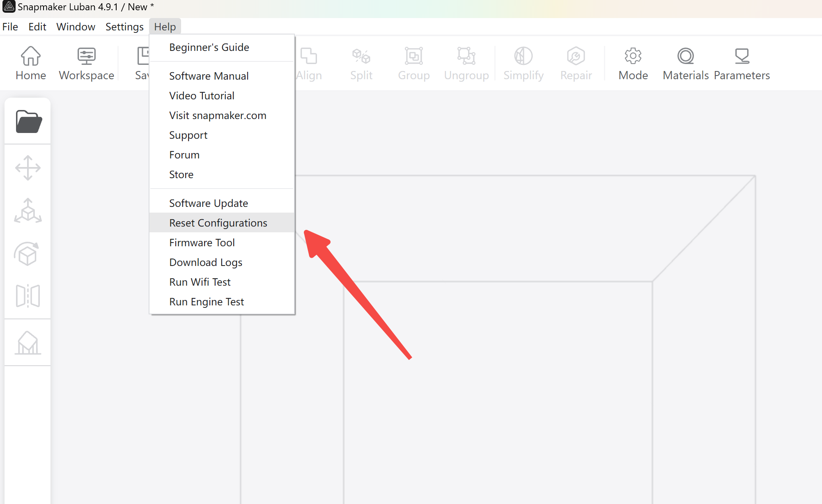Image resolution: width=822 pixels, height=504 pixels.
Task: Choose Software Update menu entry
Action: [x=222, y=203]
